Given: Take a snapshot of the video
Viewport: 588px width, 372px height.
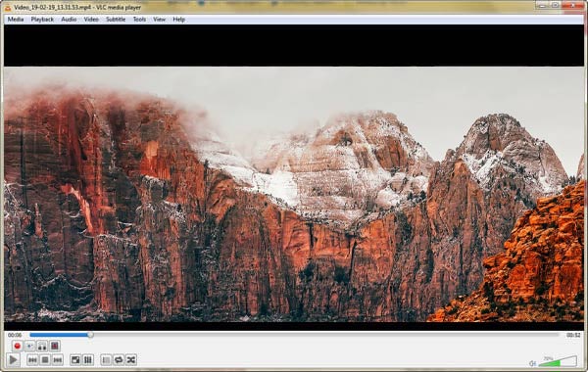Looking at the screenshot, I should (x=29, y=346).
